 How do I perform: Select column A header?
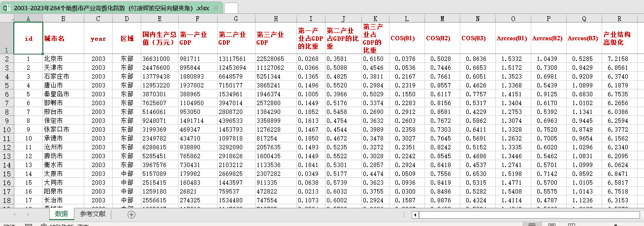click(x=28, y=18)
